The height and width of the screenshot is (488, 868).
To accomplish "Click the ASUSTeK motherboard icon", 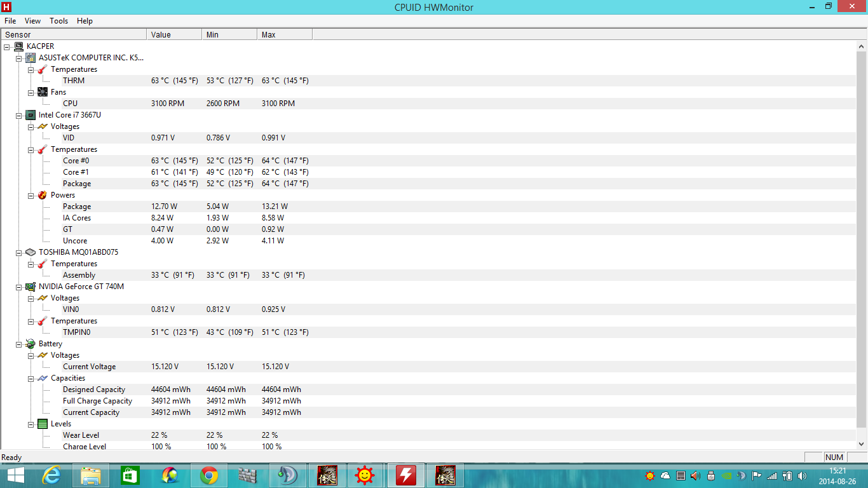I will click(x=31, y=58).
